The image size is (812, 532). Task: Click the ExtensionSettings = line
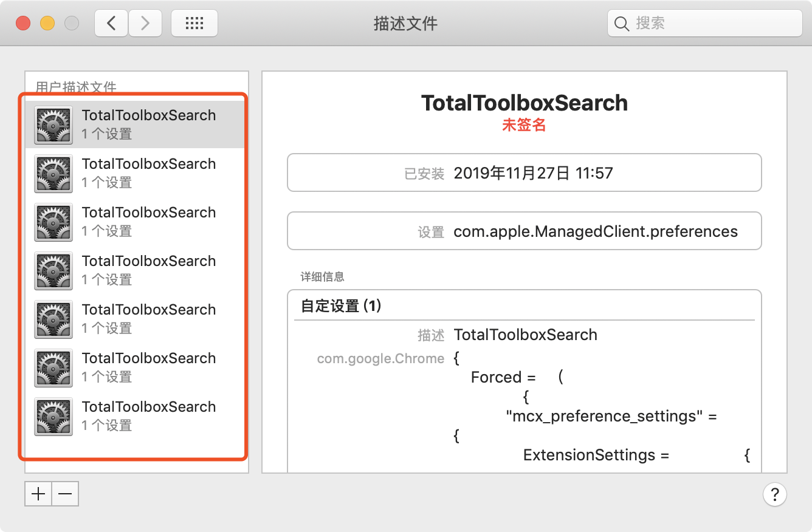(596, 455)
